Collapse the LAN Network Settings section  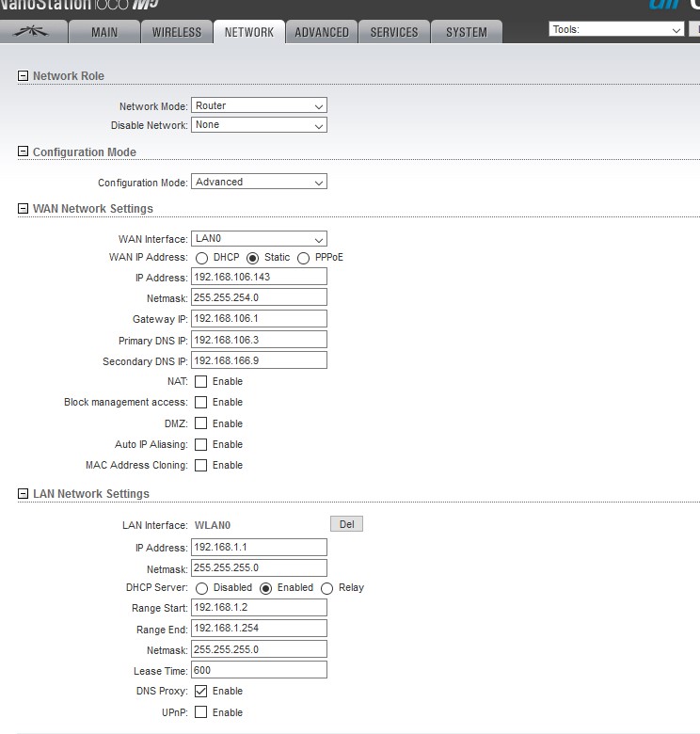tap(24, 494)
